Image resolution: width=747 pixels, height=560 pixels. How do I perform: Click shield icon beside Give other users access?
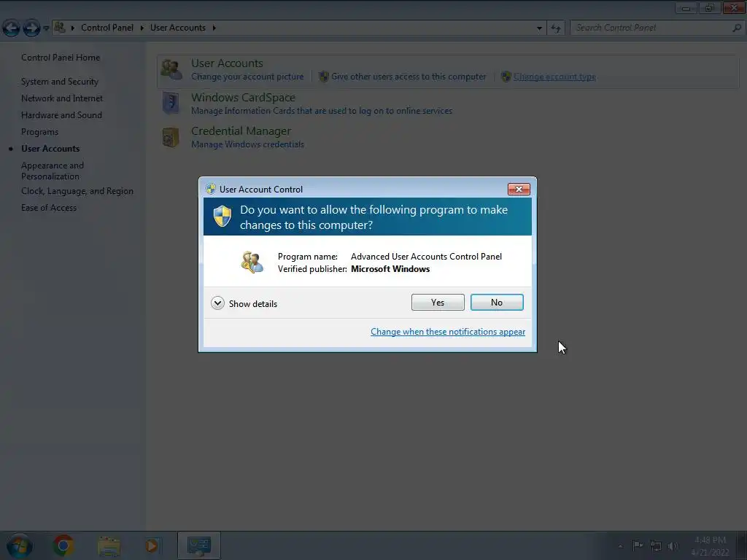pyautogui.click(x=323, y=77)
